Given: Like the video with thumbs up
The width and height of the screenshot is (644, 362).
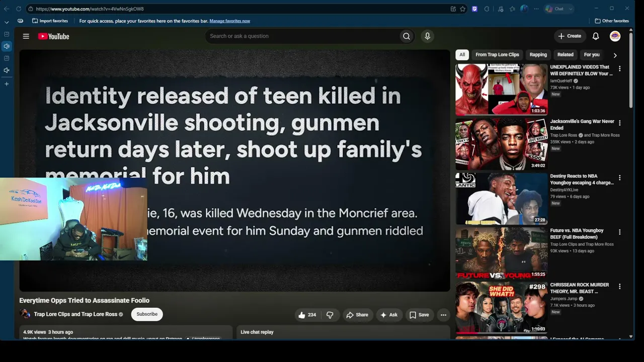Looking at the screenshot, I should (302, 315).
